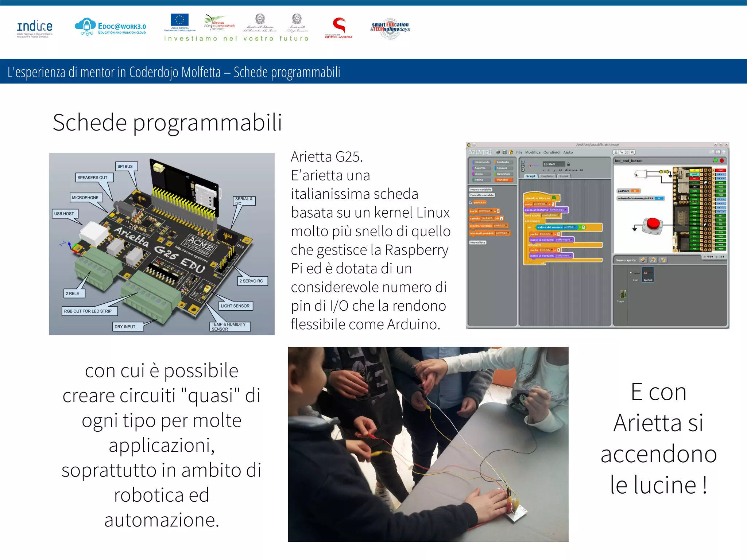Click the surprise sprite question mark icon
Screen dimensions: 747x560
click(x=663, y=260)
